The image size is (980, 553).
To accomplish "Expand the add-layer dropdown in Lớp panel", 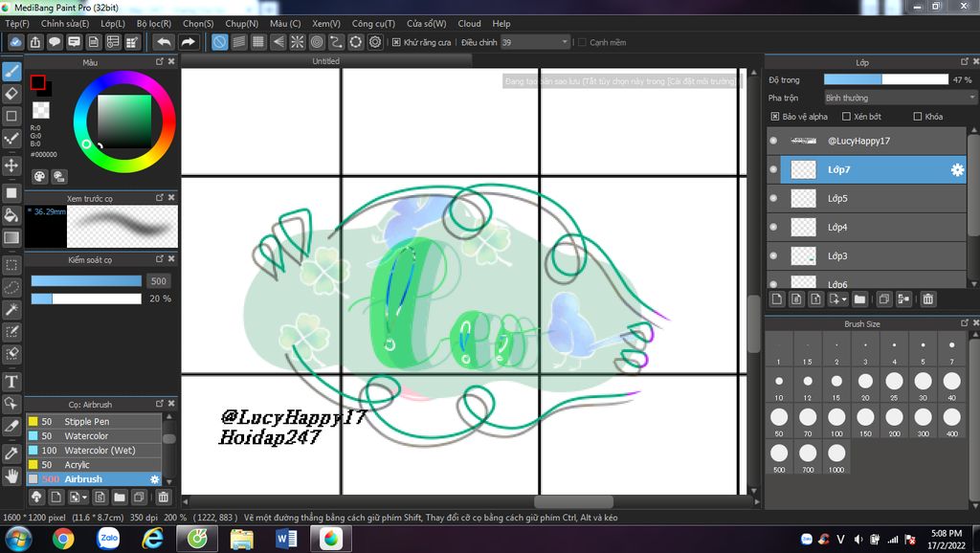I will click(837, 299).
